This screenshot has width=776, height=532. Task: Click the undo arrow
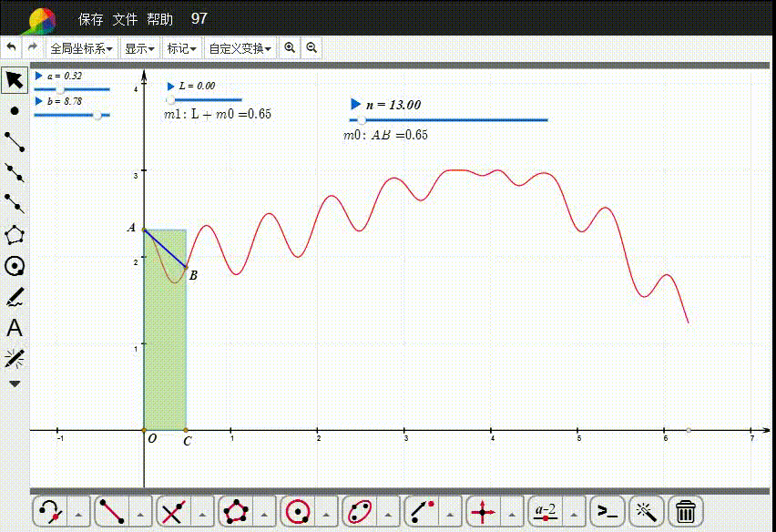point(11,48)
